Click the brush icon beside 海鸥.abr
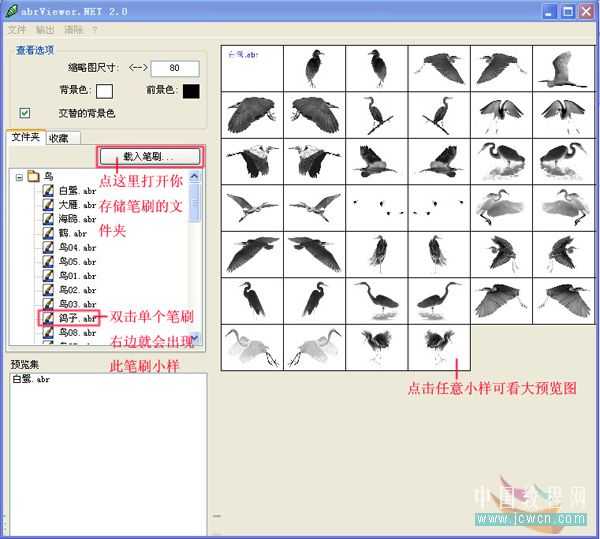The height and width of the screenshot is (539, 600). pos(48,218)
